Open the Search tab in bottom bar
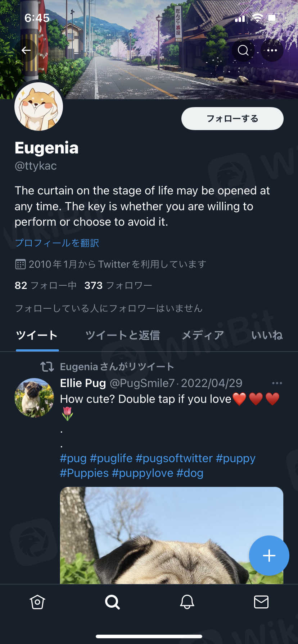 (112, 602)
